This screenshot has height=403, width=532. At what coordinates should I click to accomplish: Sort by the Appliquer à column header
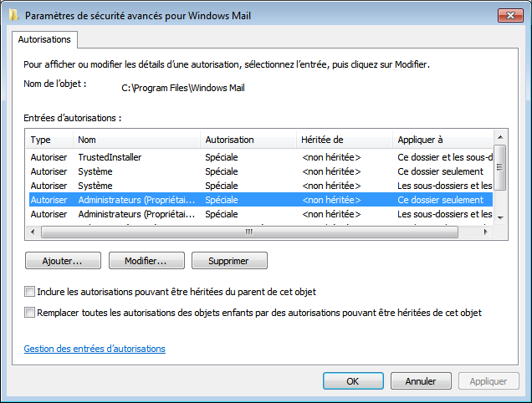click(x=442, y=140)
